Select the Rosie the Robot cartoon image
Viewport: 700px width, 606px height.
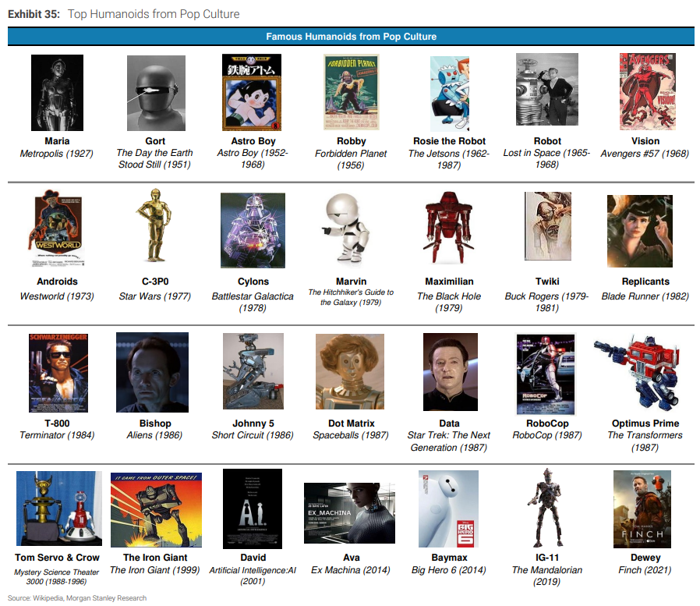(450, 94)
